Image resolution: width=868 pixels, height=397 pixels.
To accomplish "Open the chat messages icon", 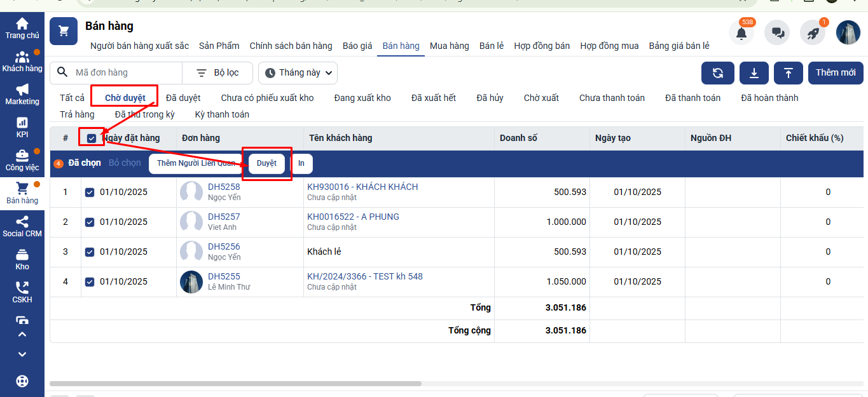I will (776, 33).
